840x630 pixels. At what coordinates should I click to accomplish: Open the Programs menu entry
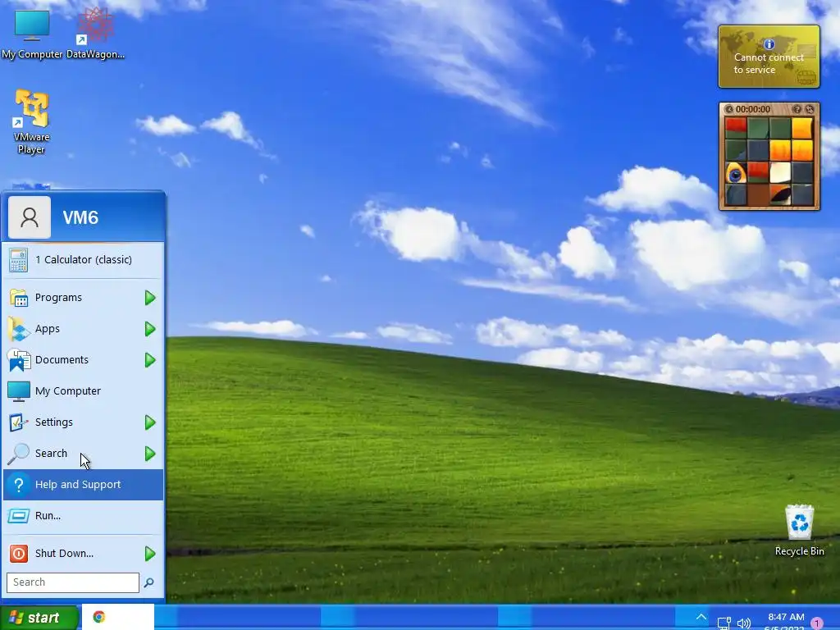pos(83,297)
